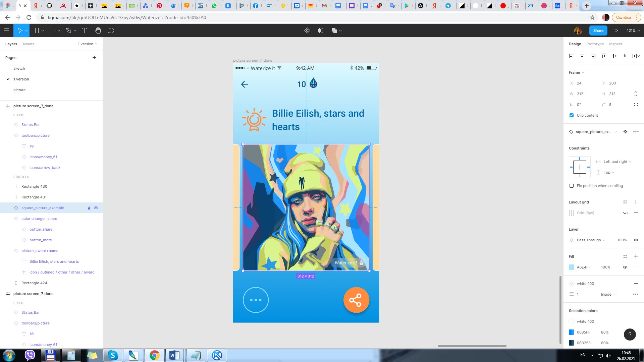This screenshot has height=362, width=644.
Task: Add a new page with plus icon
Action: (x=94, y=58)
